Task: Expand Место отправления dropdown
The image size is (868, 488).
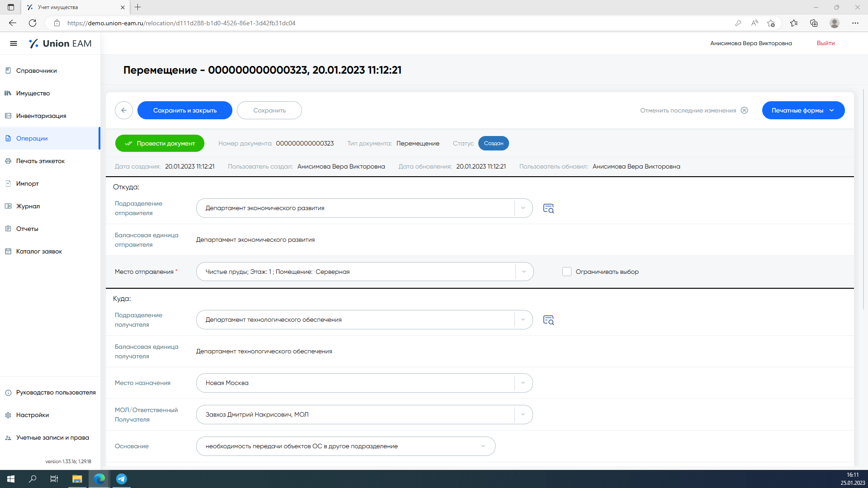Action: (524, 272)
